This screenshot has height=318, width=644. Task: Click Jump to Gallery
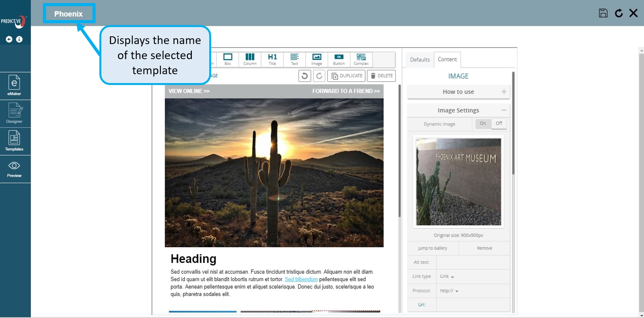point(432,248)
